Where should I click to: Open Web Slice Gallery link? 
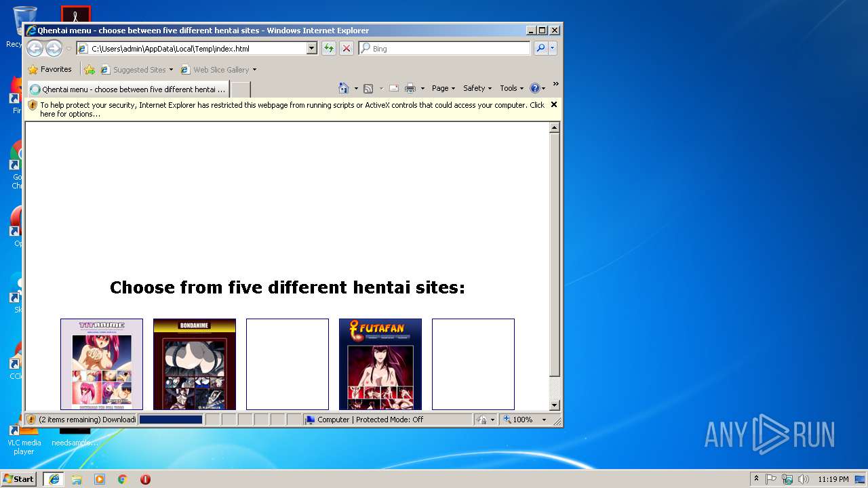(216, 69)
